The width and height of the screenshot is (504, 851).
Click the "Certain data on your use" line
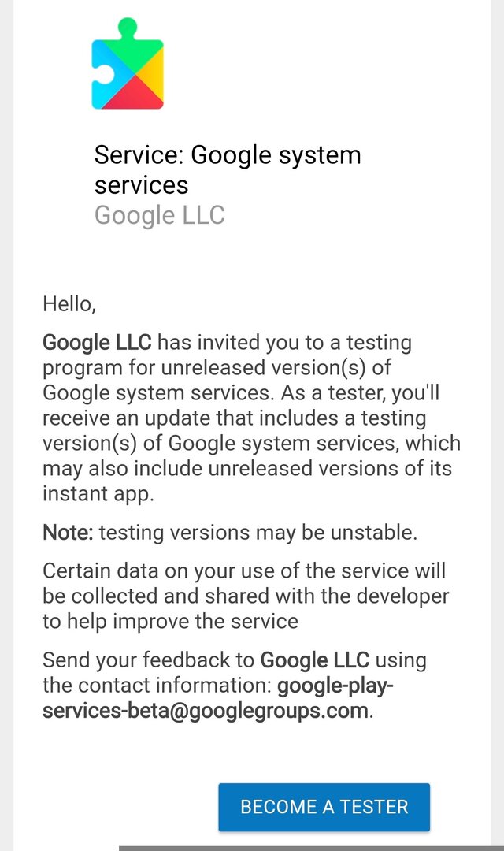[x=244, y=570]
